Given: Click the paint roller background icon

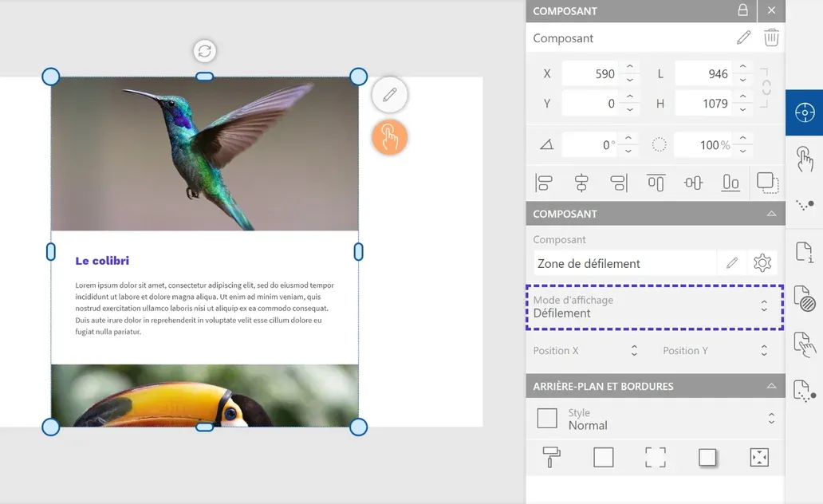Looking at the screenshot, I should coord(551,457).
